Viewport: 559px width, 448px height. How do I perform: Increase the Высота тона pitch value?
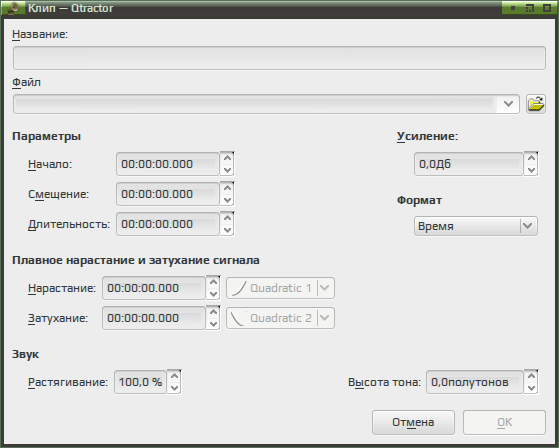[x=531, y=376]
